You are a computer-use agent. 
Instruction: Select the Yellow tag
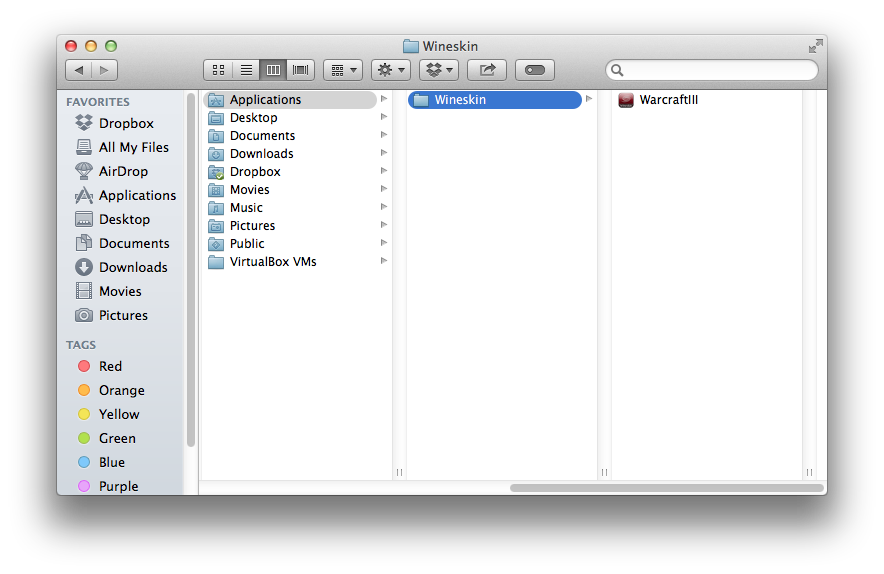tap(108, 414)
